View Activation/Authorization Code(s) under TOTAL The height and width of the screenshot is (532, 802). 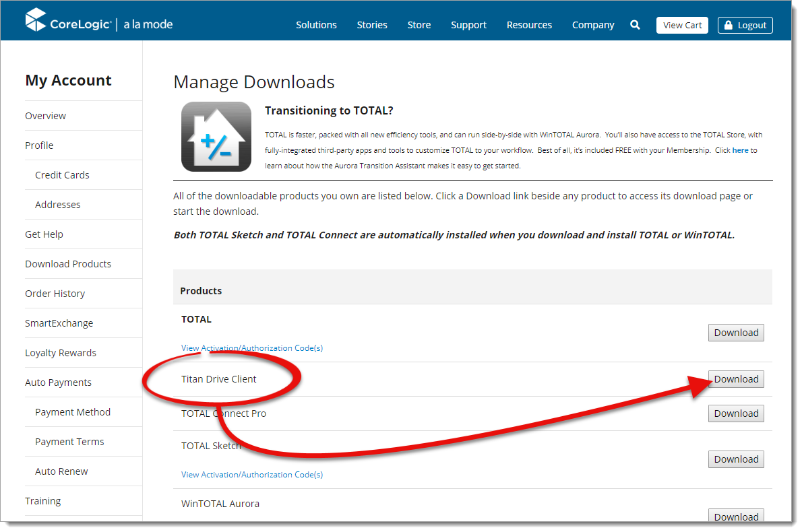[252, 348]
